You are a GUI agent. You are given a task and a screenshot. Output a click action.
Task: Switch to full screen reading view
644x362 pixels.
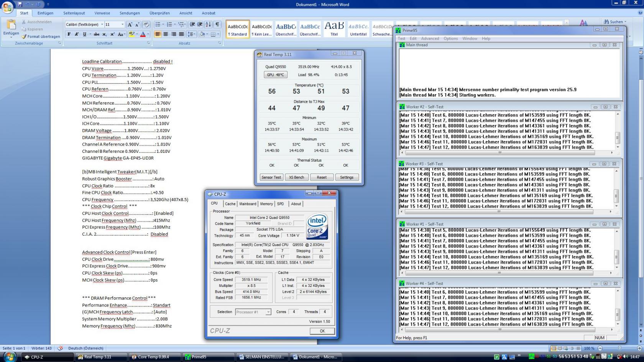[560, 348]
